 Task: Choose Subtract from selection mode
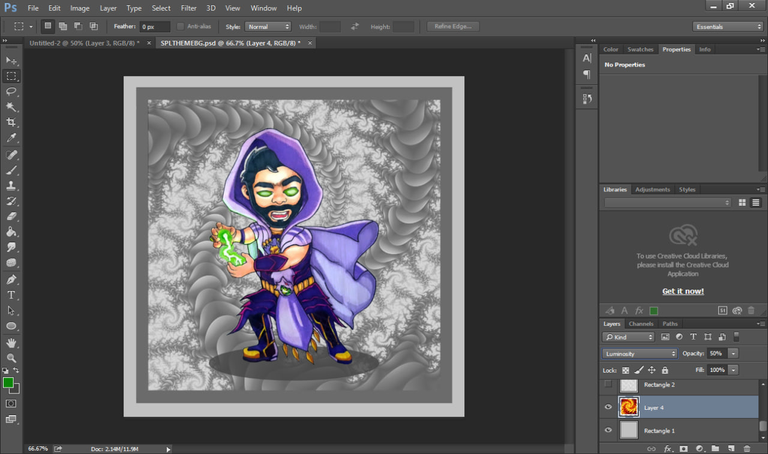pos(78,26)
